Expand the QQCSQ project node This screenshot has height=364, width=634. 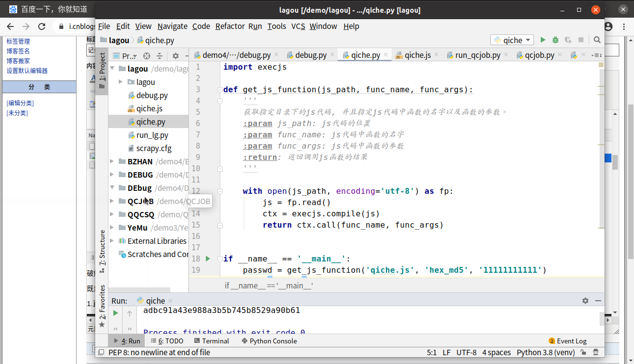pyautogui.click(x=112, y=214)
